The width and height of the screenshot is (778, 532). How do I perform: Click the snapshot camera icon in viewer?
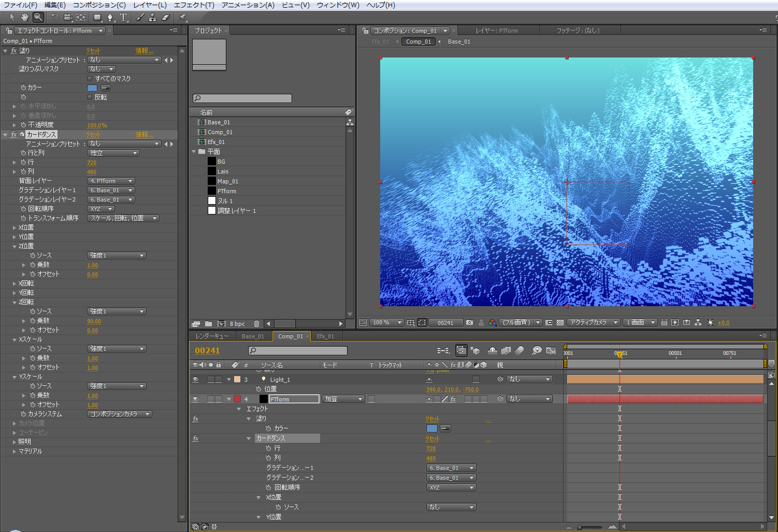tap(469, 322)
